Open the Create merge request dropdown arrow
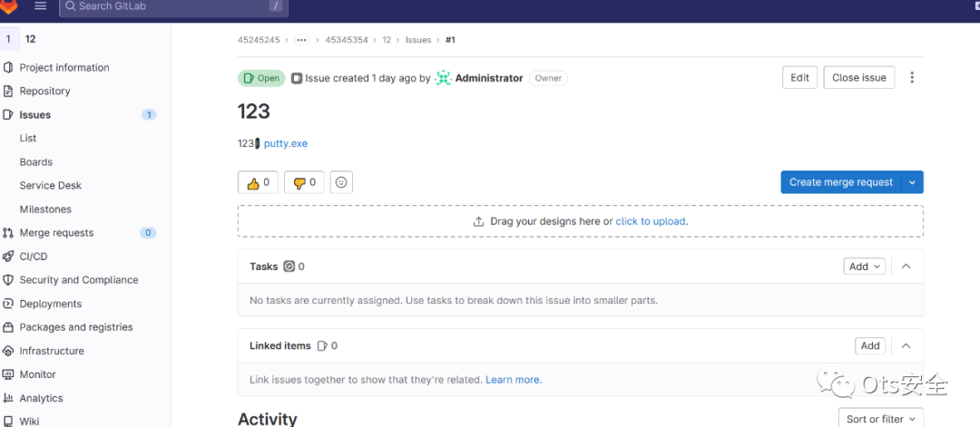This screenshot has width=980, height=427. (x=913, y=182)
